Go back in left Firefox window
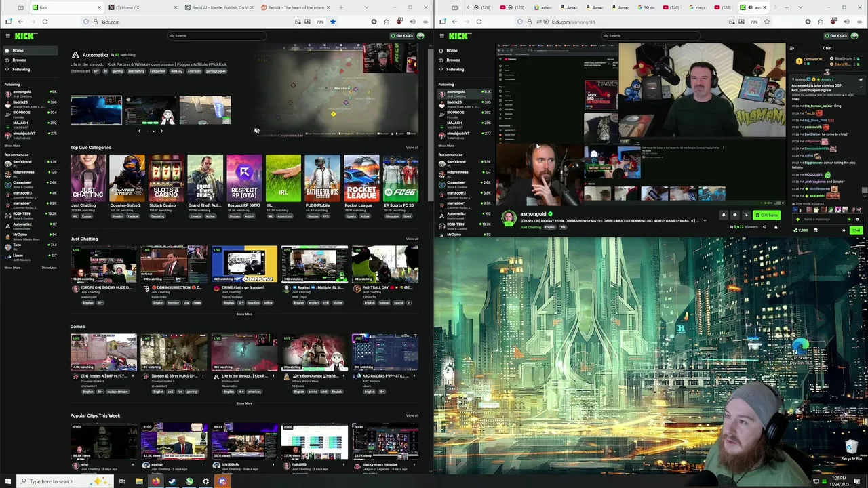 coord(20,22)
